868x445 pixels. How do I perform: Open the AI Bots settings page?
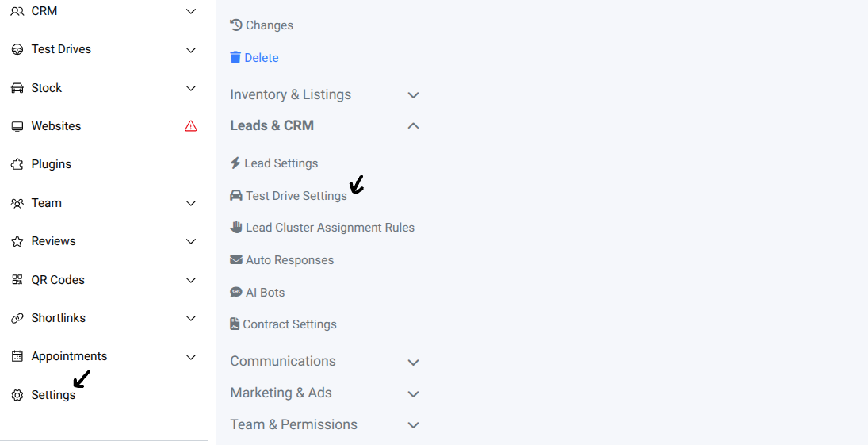265,293
